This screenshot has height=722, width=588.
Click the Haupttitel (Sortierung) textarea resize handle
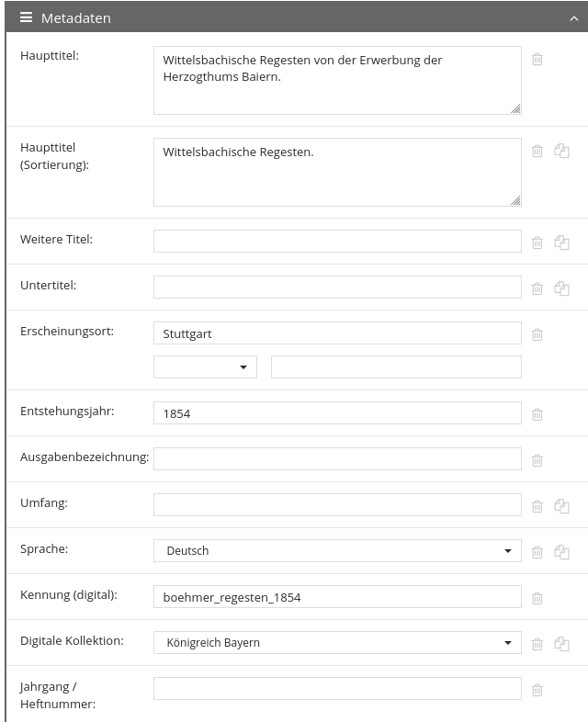(515, 201)
